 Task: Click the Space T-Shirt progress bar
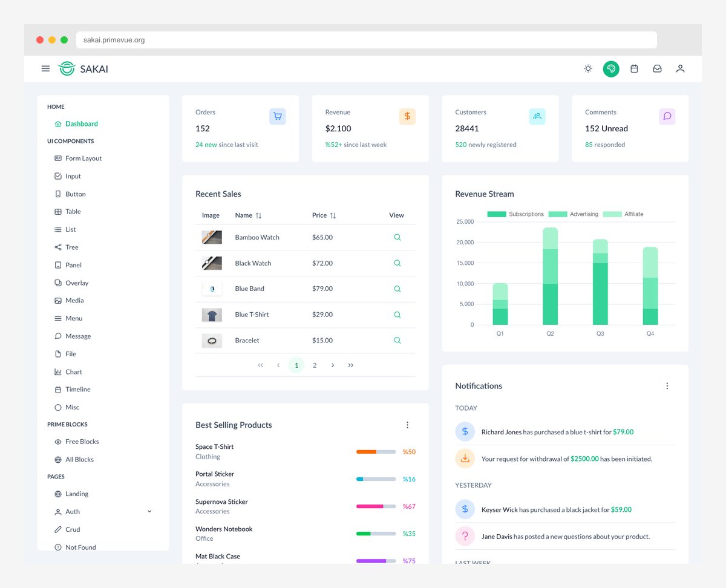(376, 451)
